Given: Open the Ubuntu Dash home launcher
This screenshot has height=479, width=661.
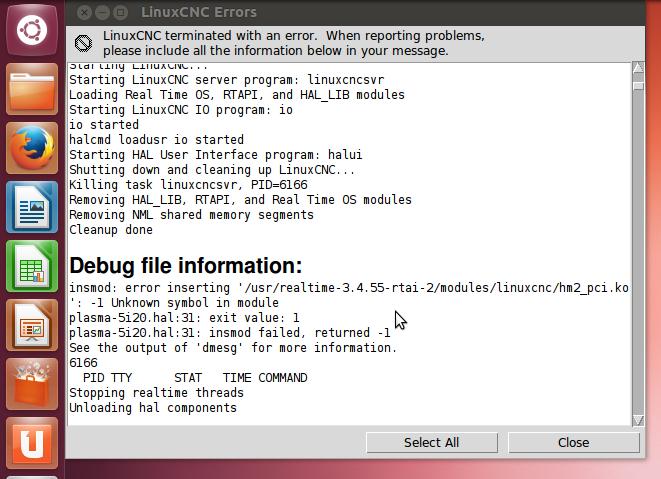Looking at the screenshot, I should (32, 30).
